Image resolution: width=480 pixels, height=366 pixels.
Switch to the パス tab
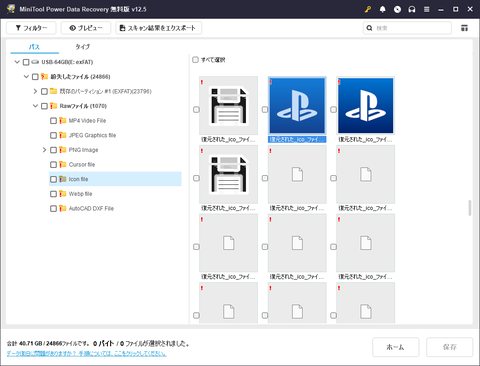click(34, 47)
